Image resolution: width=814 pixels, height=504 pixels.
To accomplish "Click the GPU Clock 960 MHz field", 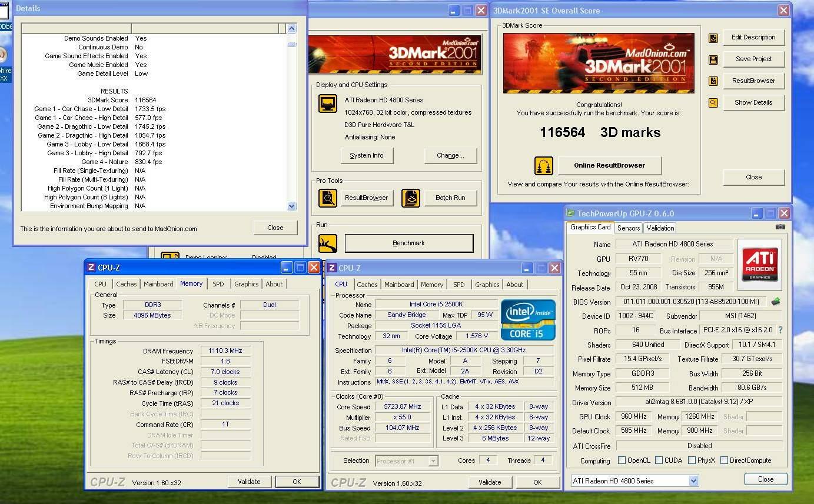I will tap(634, 417).
